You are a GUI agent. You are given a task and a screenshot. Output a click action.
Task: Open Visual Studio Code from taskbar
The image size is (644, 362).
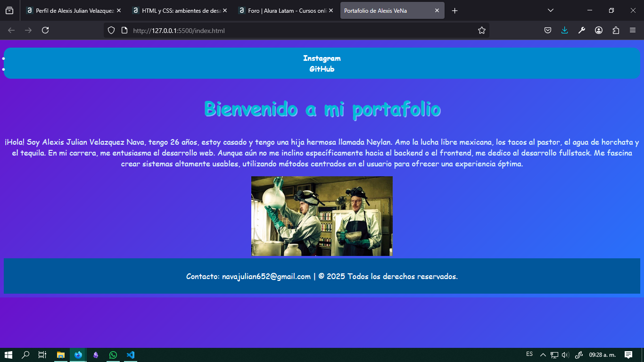point(131,355)
